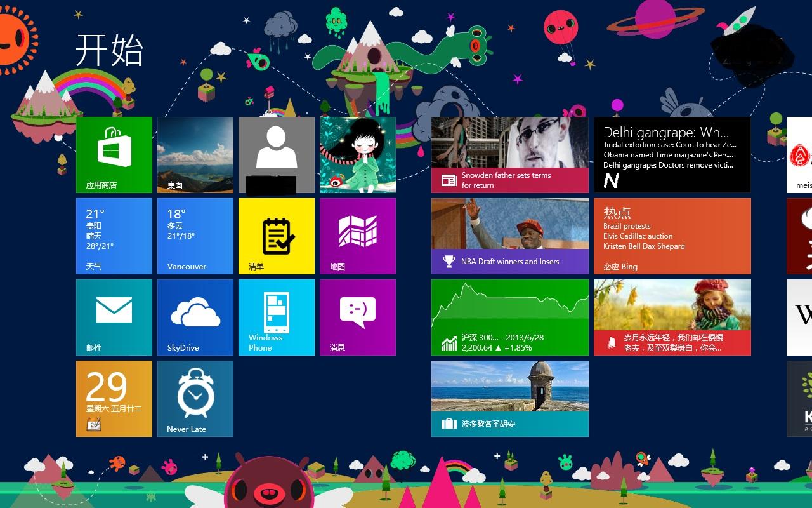The width and height of the screenshot is (812, 508).
Task: Open the Vancouver weather tile
Action: tap(195, 236)
